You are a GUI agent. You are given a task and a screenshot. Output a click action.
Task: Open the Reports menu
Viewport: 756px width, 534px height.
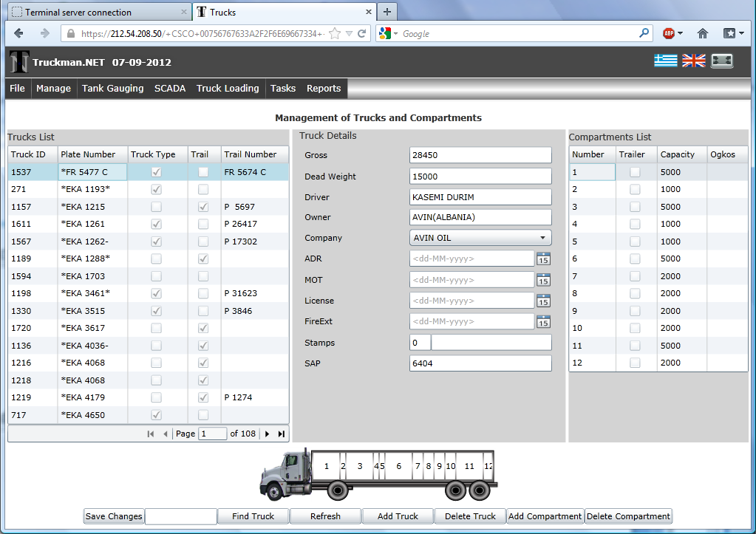pyautogui.click(x=324, y=89)
